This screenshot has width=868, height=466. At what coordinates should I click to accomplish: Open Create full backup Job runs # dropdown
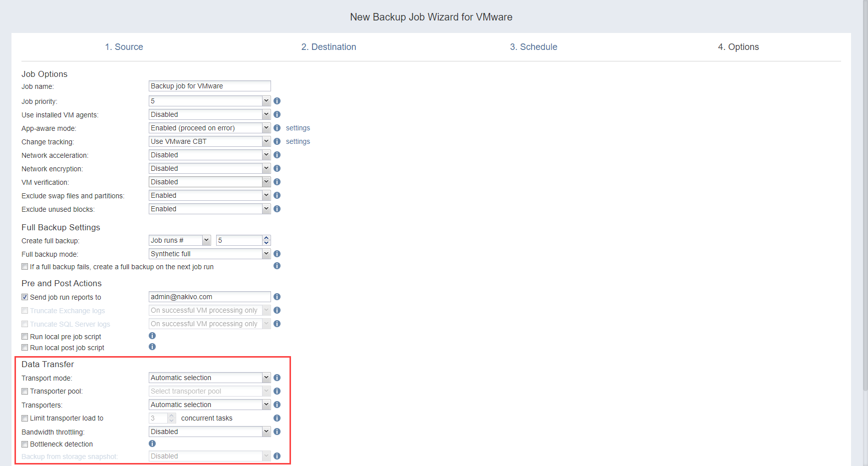click(180, 240)
